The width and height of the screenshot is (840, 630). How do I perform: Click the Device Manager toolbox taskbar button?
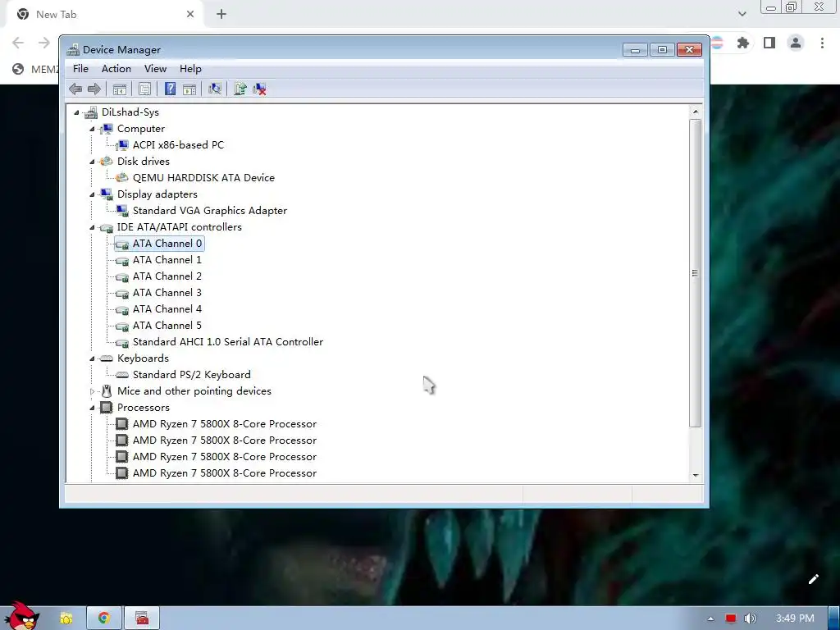142,619
